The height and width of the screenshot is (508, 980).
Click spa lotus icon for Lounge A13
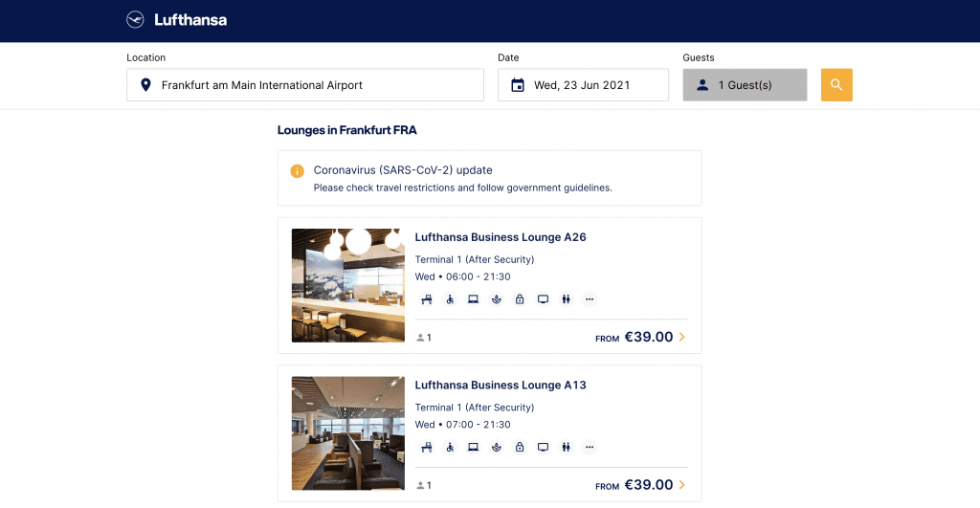point(497,448)
